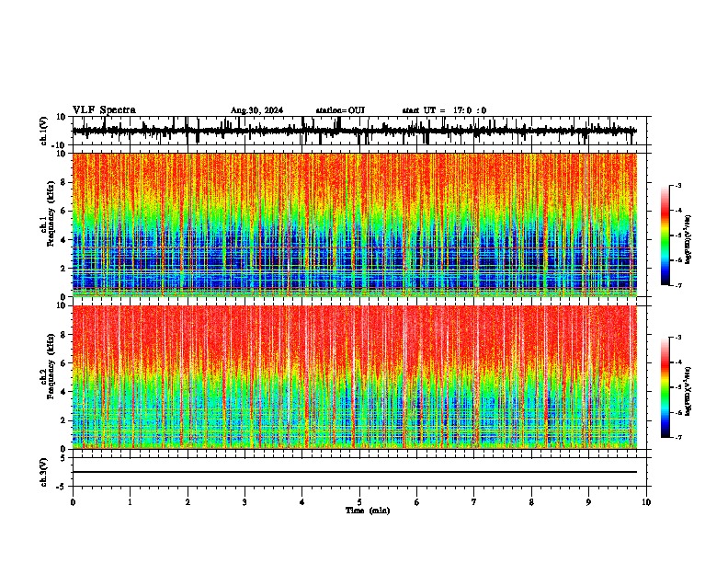The image size is (728, 563).
Task: Click the log(PSD) unit label beside ch.1 colorbar
Action: pos(688,240)
